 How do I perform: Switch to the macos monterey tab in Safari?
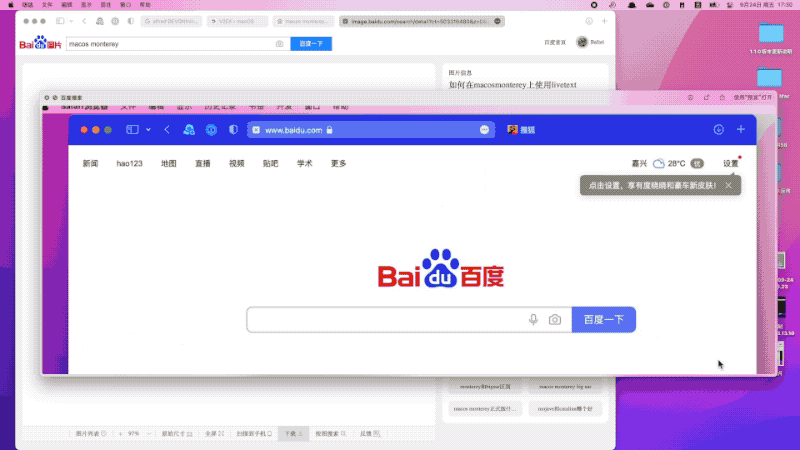click(304, 21)
